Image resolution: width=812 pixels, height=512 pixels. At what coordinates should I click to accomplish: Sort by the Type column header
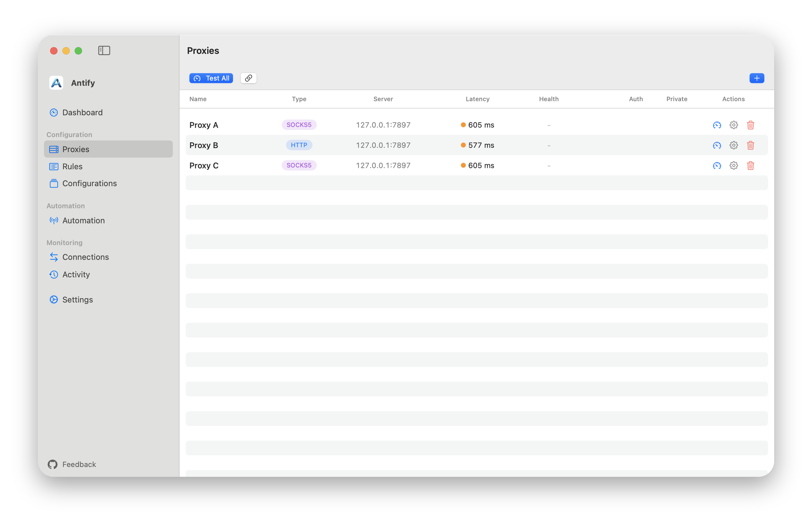point(299,99)
